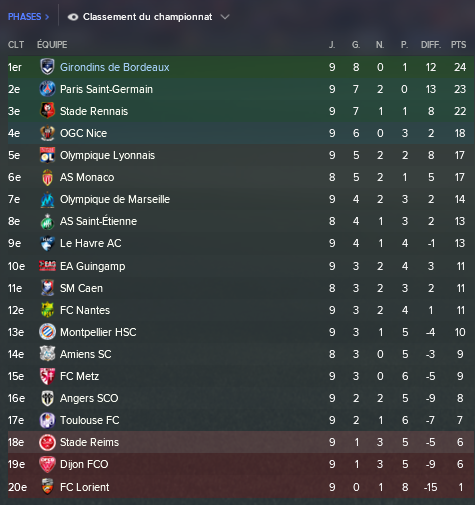475x505 pixels.
Task: Click the Dijon FCO club crest
Action: tap(47, 464)
